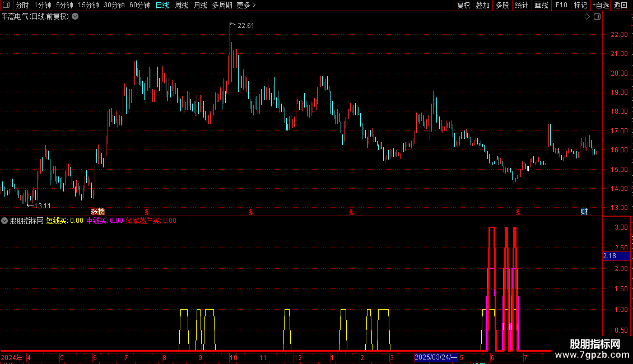Select the 中线买 indicator label
The height and width of the screenshot is (364, 633).
pos(105,221)
